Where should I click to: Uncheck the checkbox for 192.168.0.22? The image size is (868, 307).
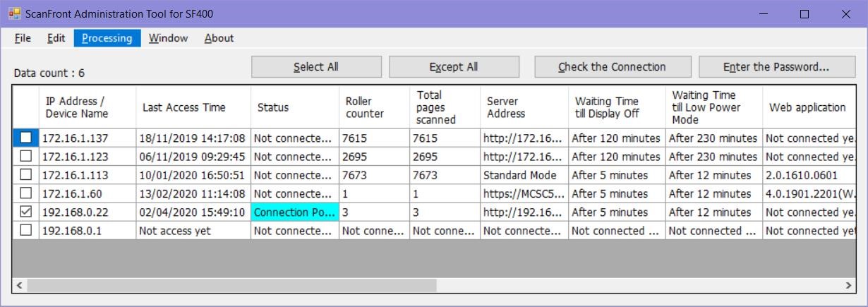tap(25, 212)
